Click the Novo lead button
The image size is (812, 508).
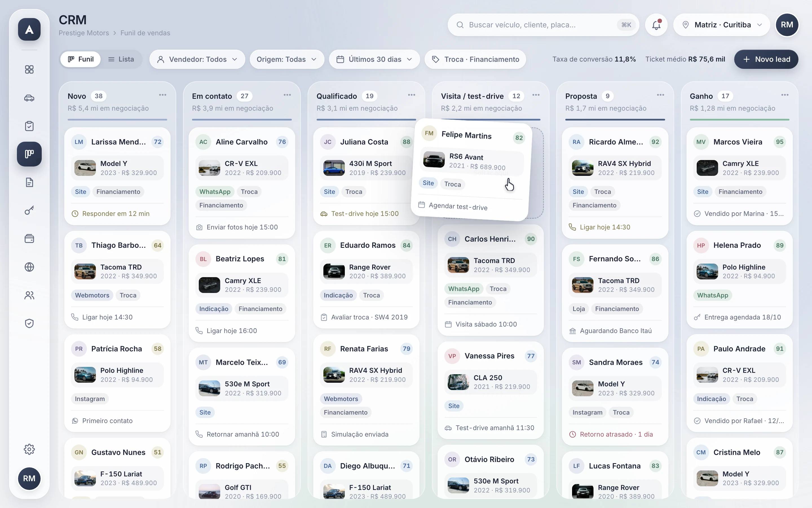tap(766, 60)
